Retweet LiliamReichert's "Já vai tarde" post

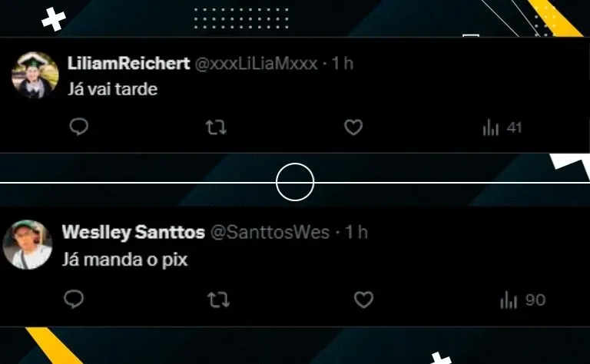216,127
